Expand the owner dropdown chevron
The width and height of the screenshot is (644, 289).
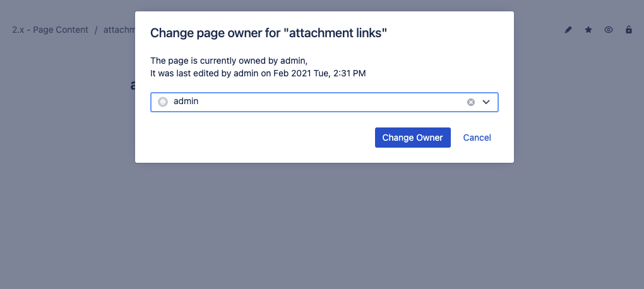coord(486,102)
